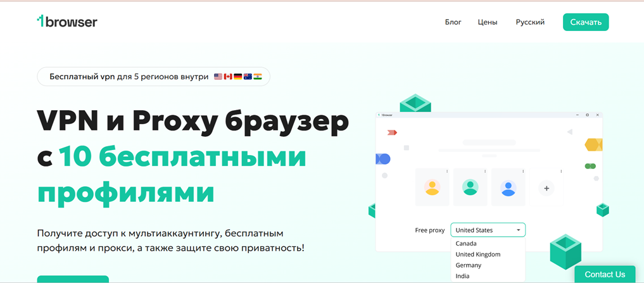Select the green avatar profile card
Viewport: 644px width, 283px height.
(470, 187)
